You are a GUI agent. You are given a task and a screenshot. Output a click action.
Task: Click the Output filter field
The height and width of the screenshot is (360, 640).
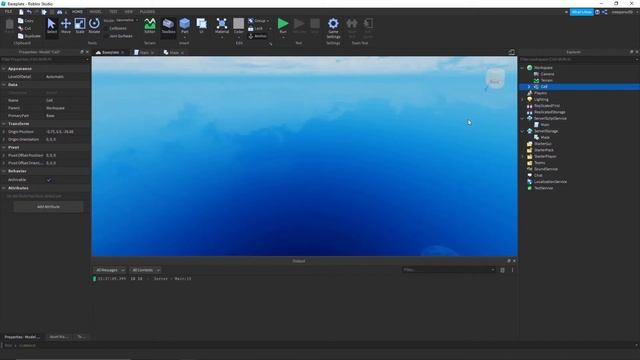tap(449, 270)
